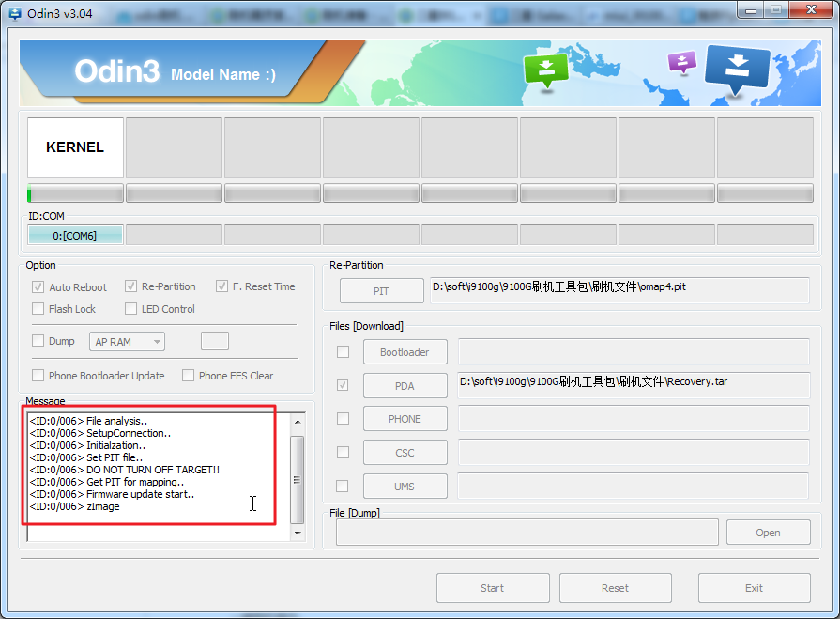Click the message log scroll down arrow
840x619 pixels.
pos(298,533)
